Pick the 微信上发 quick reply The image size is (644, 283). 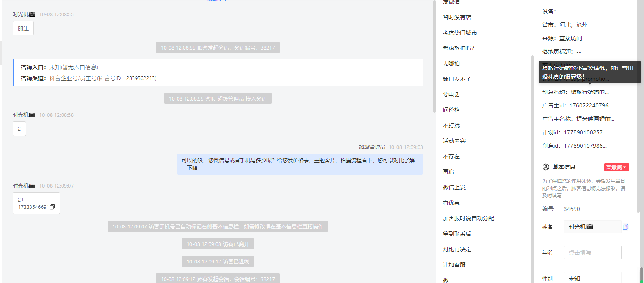click(454, 187)
